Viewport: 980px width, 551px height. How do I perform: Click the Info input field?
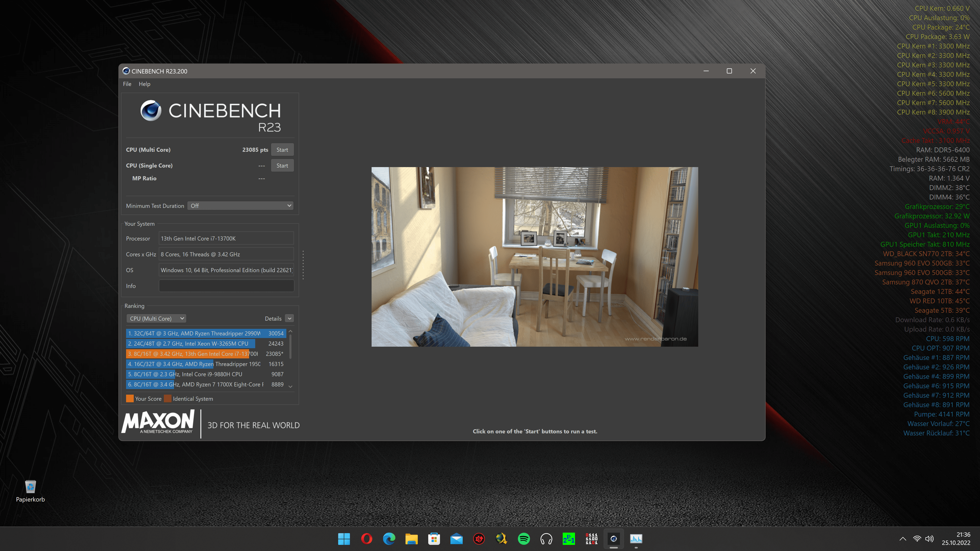[x=226, y=286]
